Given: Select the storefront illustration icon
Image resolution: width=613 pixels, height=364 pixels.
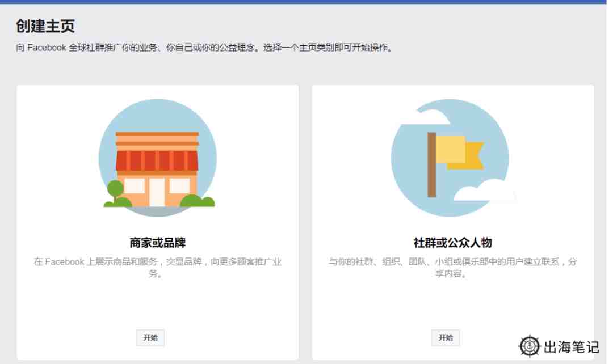Looking at the screenshot, I should click(x=158, y=158).
